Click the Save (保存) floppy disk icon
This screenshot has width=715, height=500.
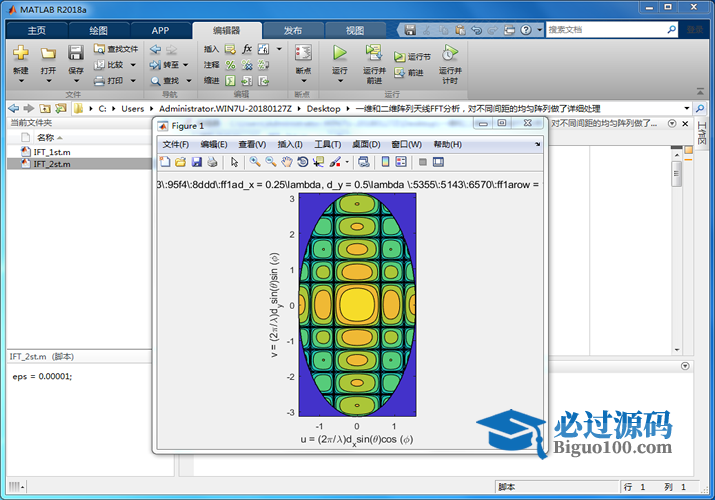(x=76, y=52)
